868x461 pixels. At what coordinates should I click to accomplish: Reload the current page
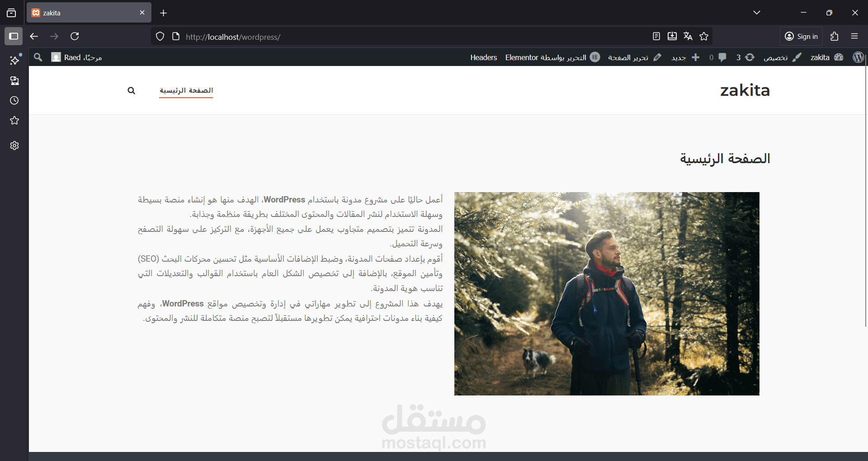75,36
